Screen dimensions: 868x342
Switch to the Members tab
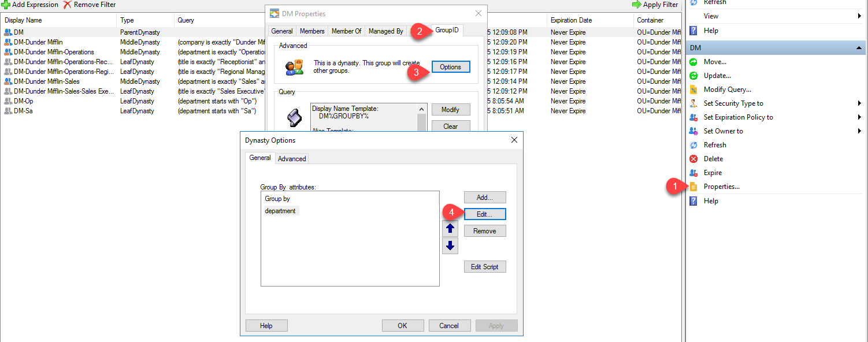312,31
